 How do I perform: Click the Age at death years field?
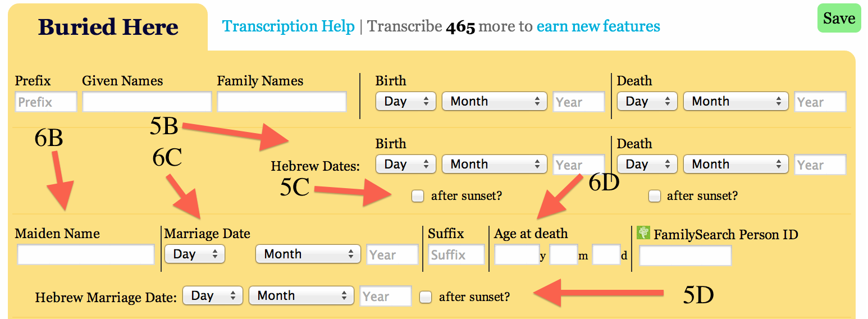pyautogui.click(x=517, y=255)
